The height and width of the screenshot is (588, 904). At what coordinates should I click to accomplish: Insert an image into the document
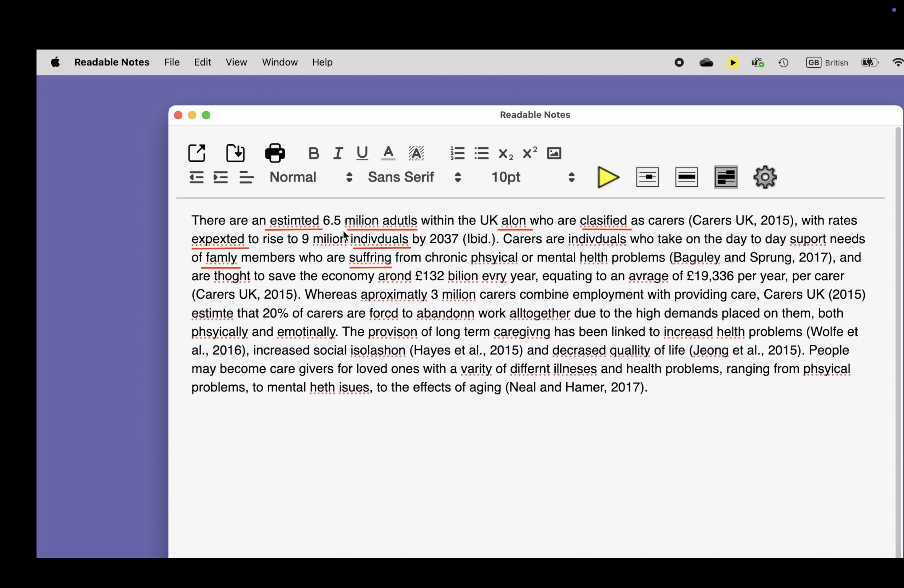tap(554, 153)
